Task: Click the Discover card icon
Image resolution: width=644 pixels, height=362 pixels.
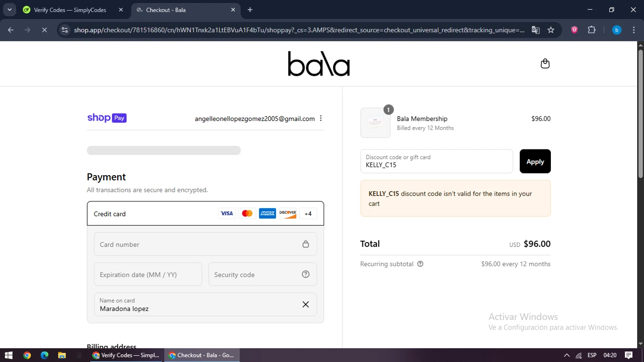Action: [288, 213]
